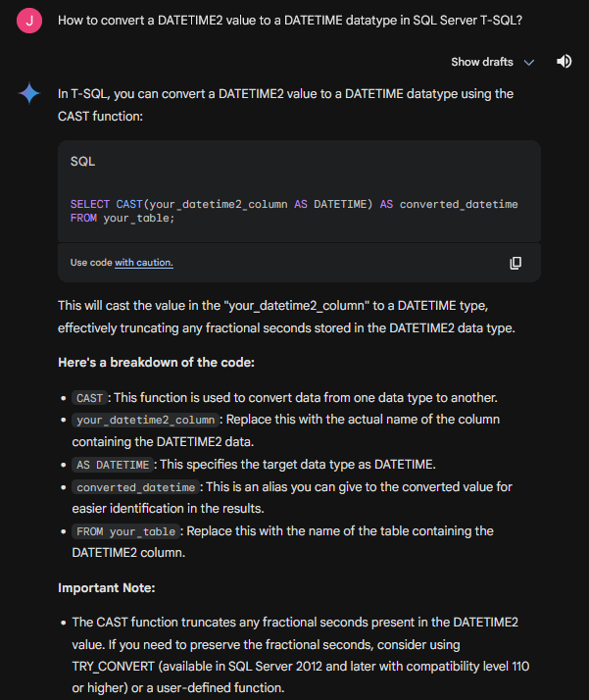
Task: Click the Gemini sparkle icon
Action: pyautogui.click(x=29, y=94)
